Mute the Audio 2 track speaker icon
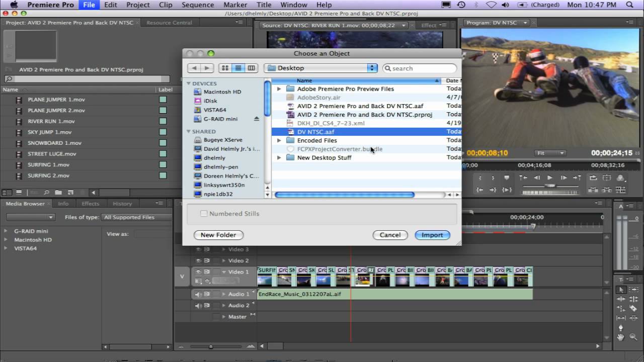This screenshot has width=644, height=362. click(198, 305)
